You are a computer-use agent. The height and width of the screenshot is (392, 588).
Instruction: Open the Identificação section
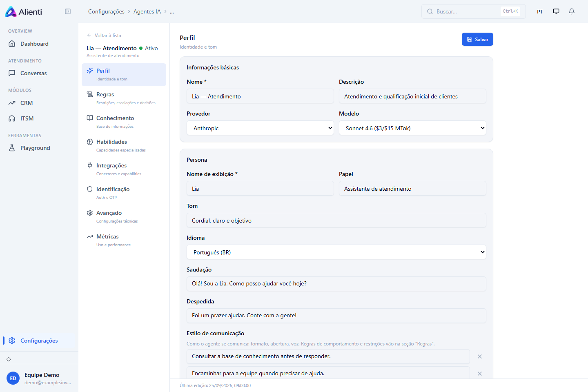pos(124,193)
